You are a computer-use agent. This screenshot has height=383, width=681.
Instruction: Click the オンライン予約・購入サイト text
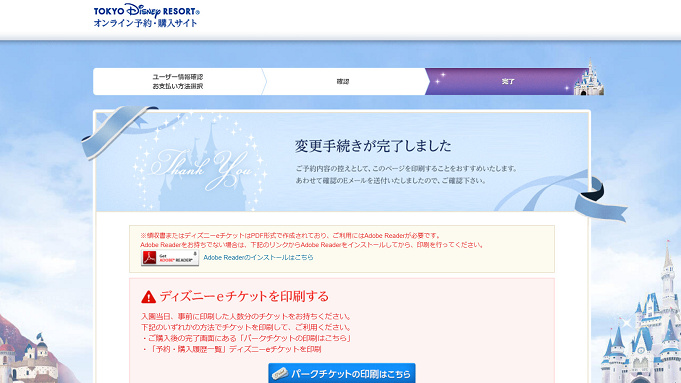pos(145,23)
